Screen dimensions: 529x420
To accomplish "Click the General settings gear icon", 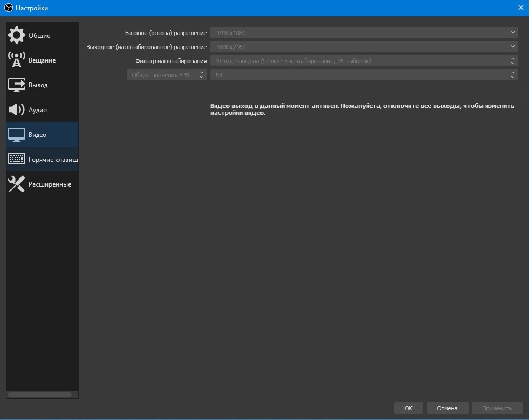I will click(x=17, y=35).
